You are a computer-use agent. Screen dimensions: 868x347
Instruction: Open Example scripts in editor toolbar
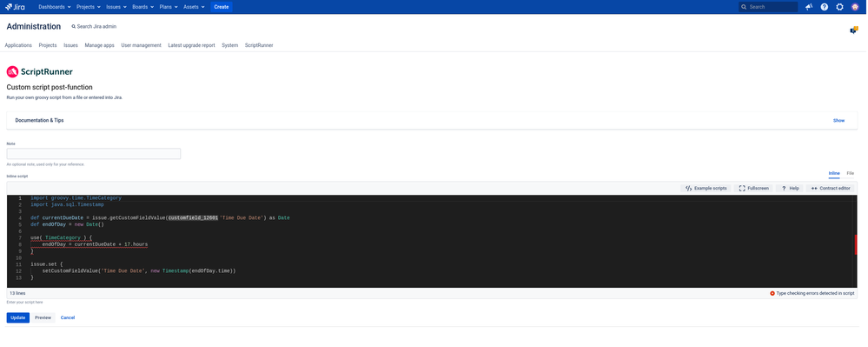tap(706, 189)
